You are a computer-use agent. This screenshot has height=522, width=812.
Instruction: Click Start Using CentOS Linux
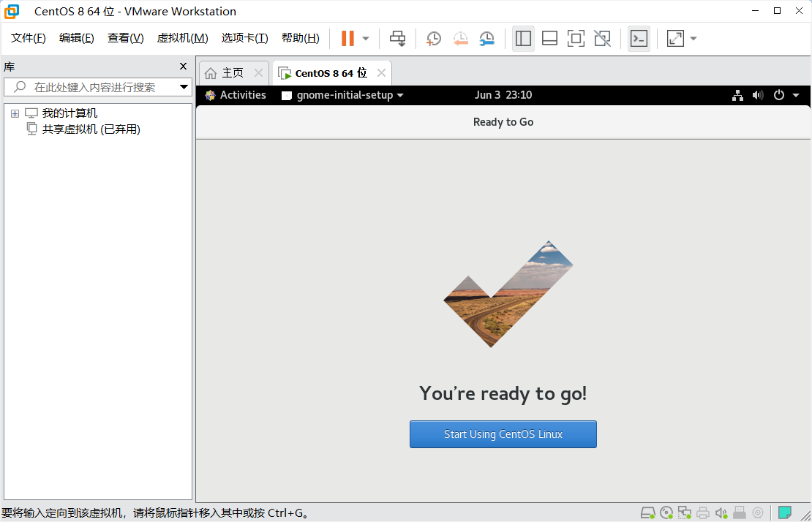(x=503, y=434)
